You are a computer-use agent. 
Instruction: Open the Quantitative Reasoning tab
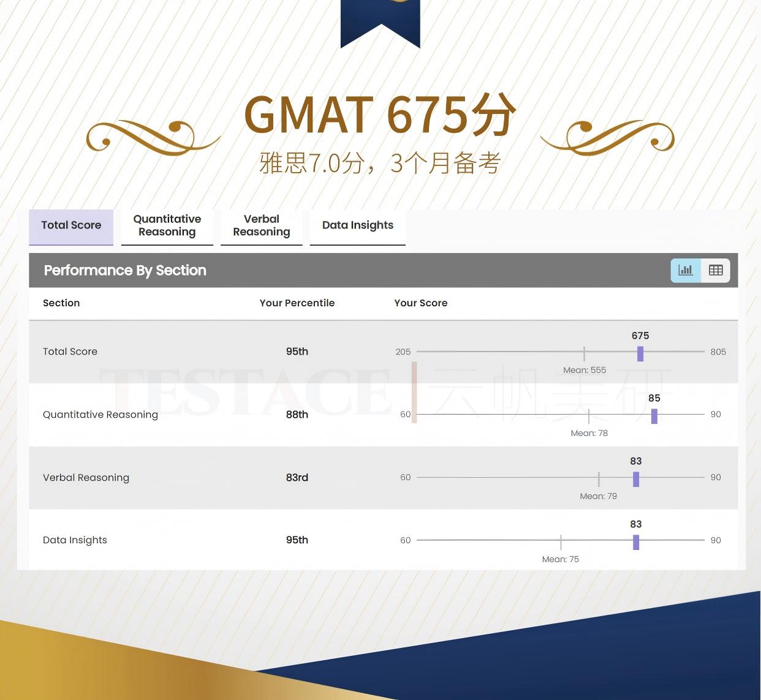[167, 225]
